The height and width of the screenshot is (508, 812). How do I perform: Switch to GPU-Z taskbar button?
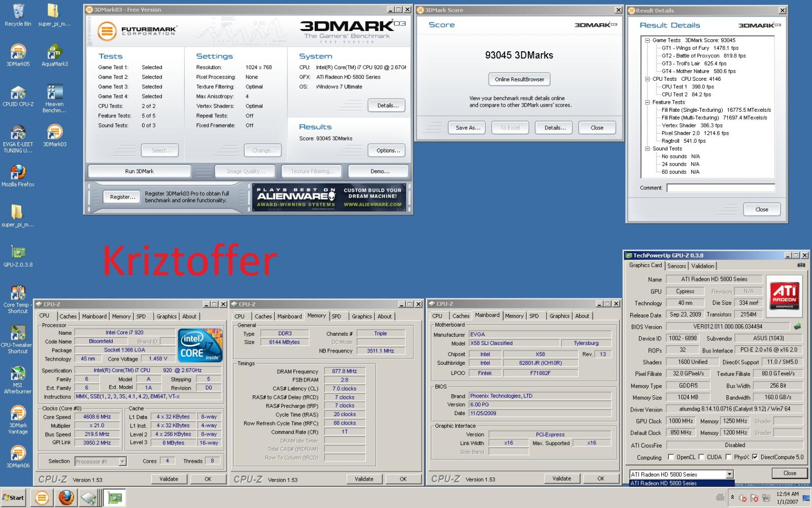[x=115, y=498]
